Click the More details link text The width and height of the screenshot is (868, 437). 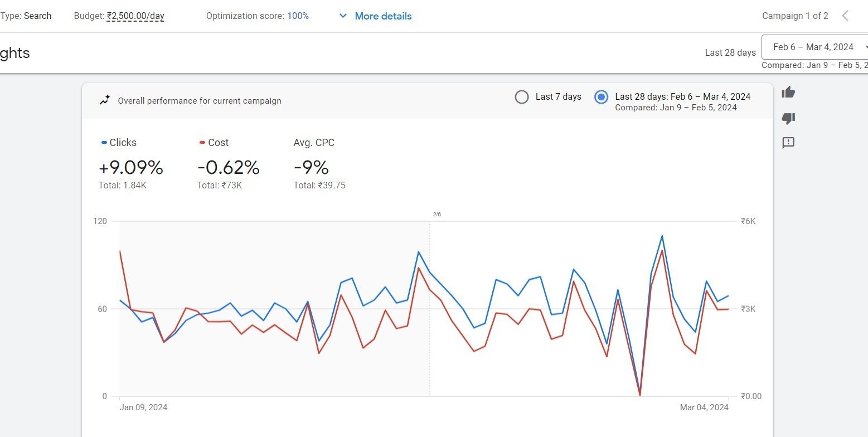(383, 16)
